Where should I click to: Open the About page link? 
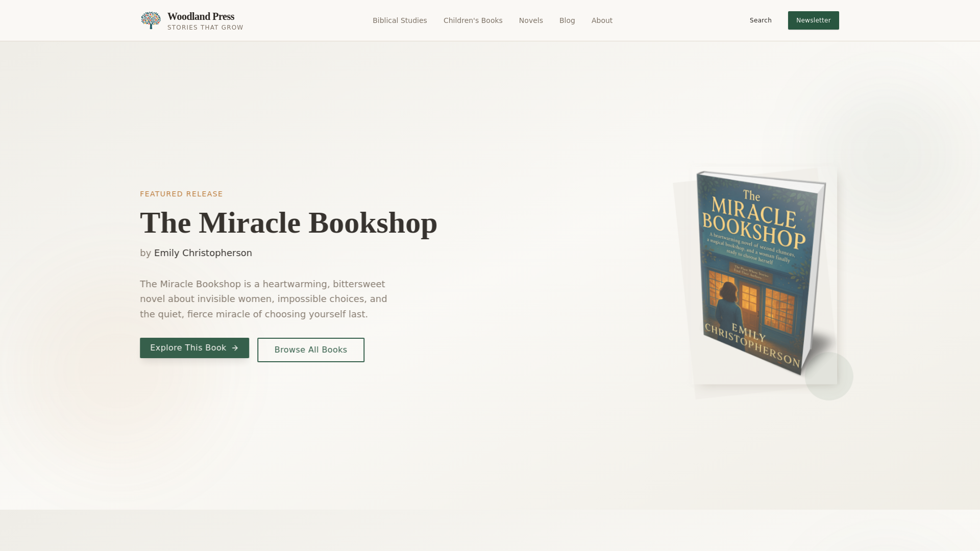(602, 20)
